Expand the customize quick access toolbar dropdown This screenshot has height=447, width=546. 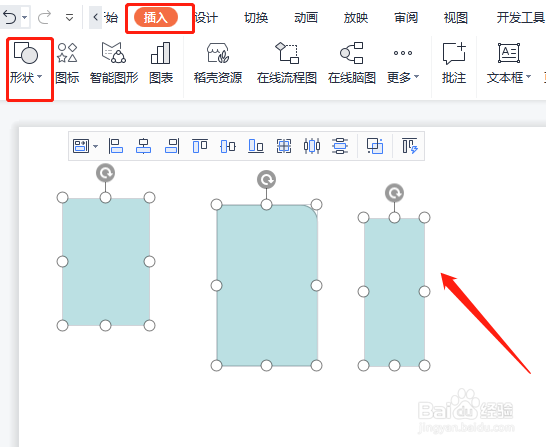(69, 17)
